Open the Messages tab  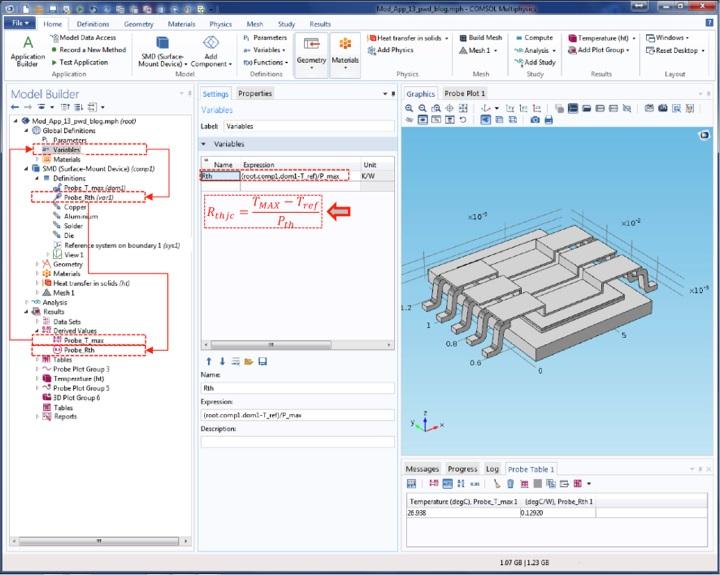click(422, 469)
